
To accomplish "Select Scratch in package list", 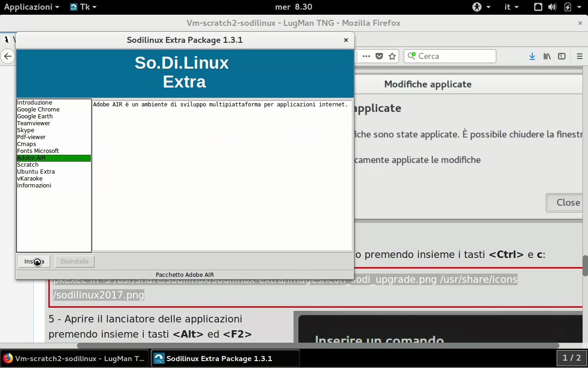I will (28, 165).
